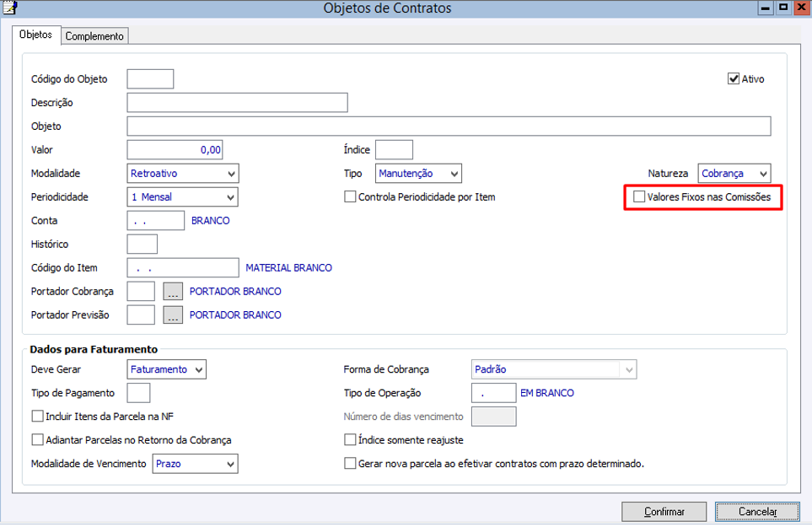Enable Valores Fixos nas Comissões
Screen dimensions: 812x527
(640, 197)
